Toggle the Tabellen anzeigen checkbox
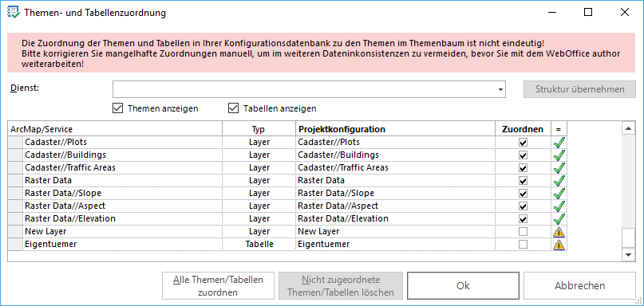Viewport: 644px width, 306px height. [233, 108]
